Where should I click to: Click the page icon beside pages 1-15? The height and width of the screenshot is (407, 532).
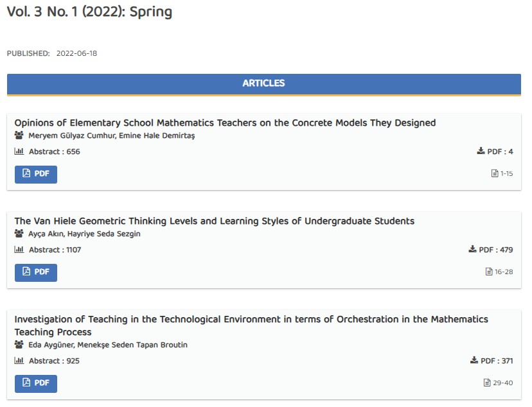tap(495, 173)
